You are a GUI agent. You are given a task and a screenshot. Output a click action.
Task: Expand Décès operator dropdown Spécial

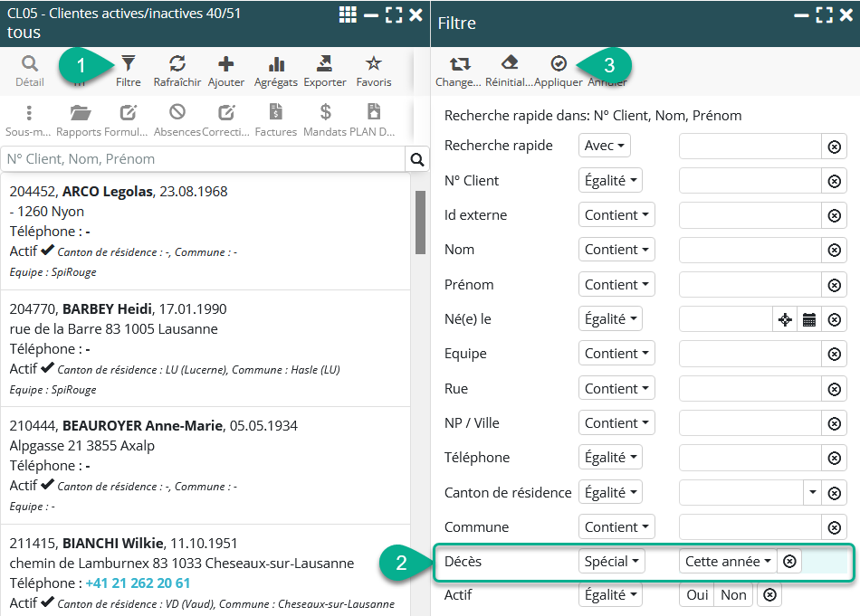tap(613, 562)
